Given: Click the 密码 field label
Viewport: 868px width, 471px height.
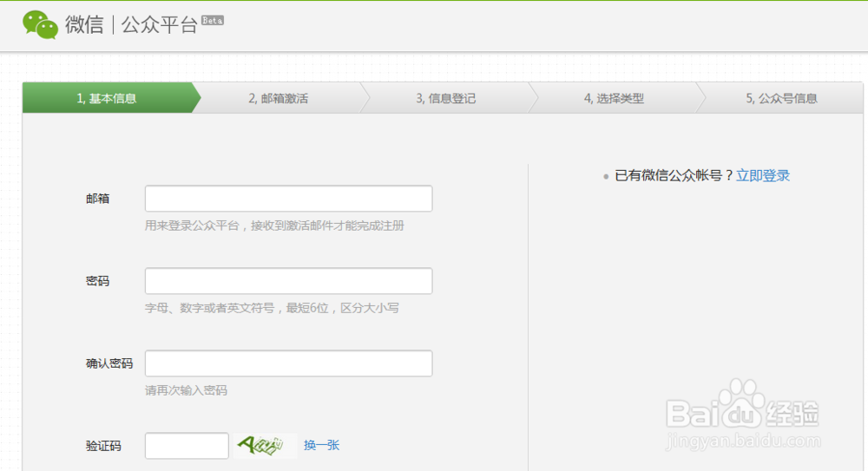Looking at the screenshot, I should [x=97, y=281].
